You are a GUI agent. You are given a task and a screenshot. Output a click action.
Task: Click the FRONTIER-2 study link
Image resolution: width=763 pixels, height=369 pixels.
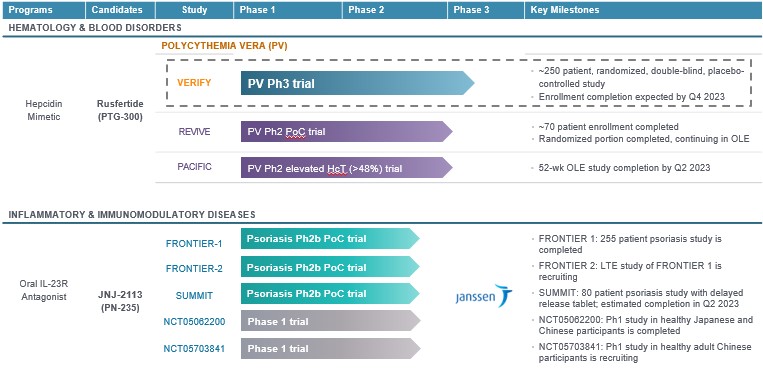tap(194, 269)
